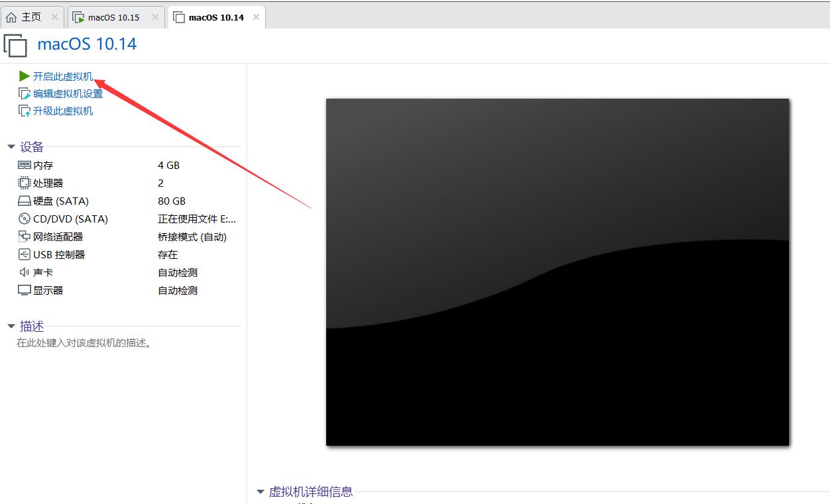Click the processor count value 2
This screenshot has width=830, height=504.
coord(161,183)
